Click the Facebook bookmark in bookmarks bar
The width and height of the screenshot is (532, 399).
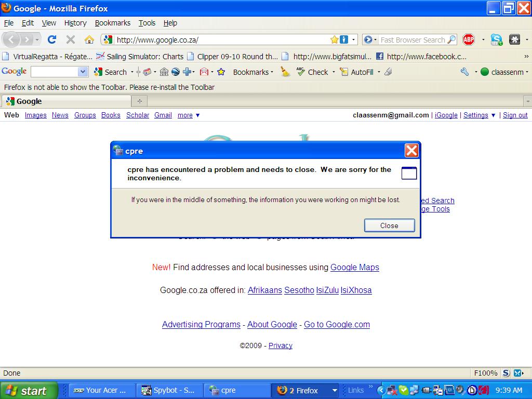421,57
